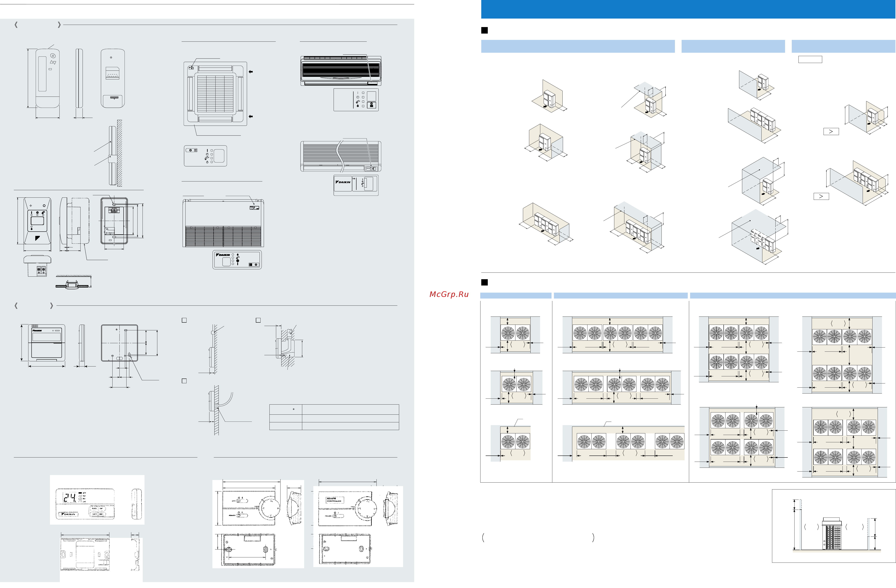896x588 pixels.
Task: Click the wide blue banner at page top
Action: pyautogui.click(x=688, y=9)
